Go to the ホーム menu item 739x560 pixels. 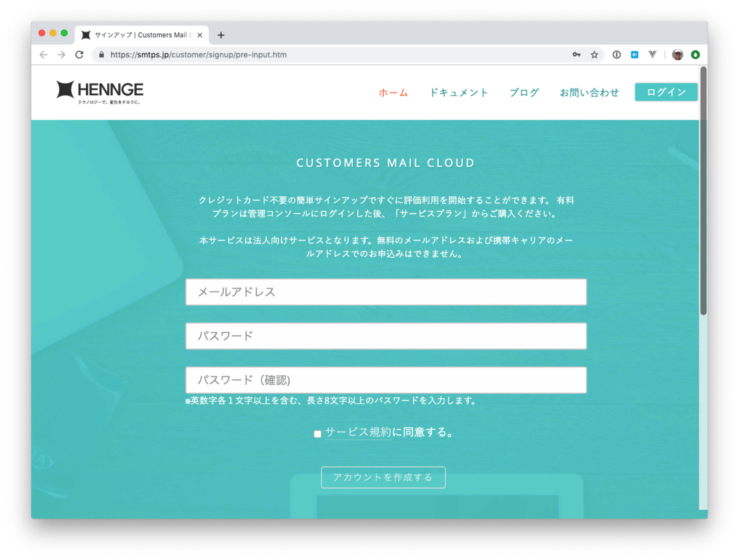point(394,92)
